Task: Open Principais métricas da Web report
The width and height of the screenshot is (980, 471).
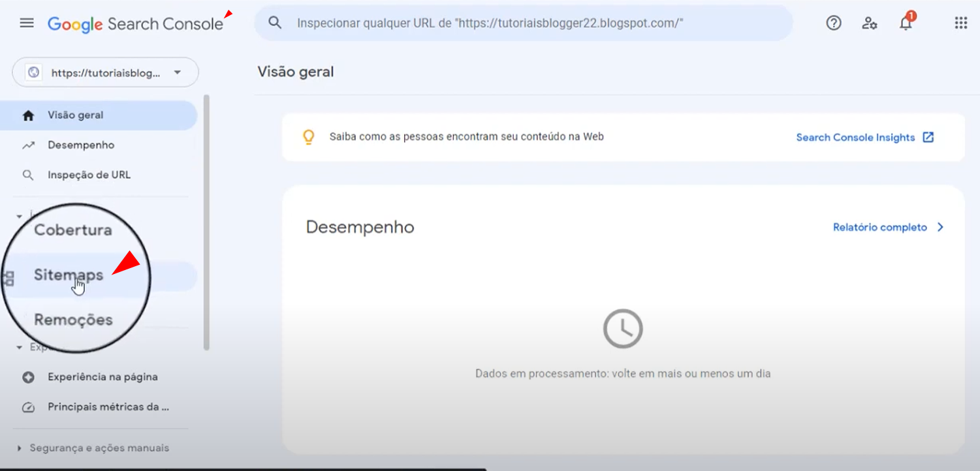Action: (108, 407)
